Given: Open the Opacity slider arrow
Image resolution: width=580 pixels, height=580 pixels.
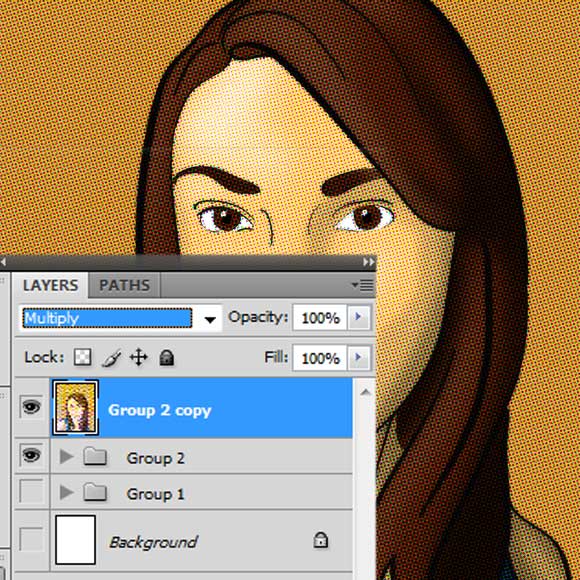Looking at the screenshot, I should (358, 317).
